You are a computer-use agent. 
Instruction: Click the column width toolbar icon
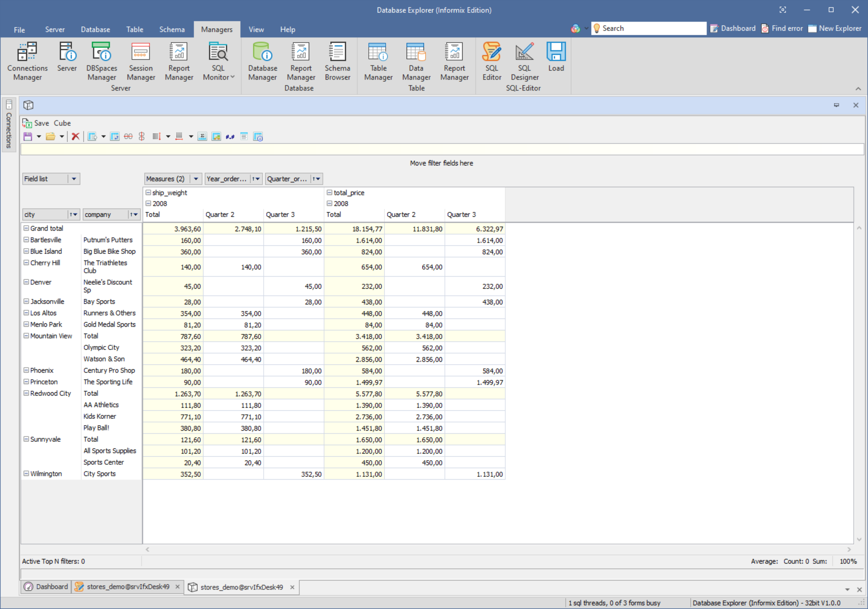pyautogui.click(x=179, y=137)
